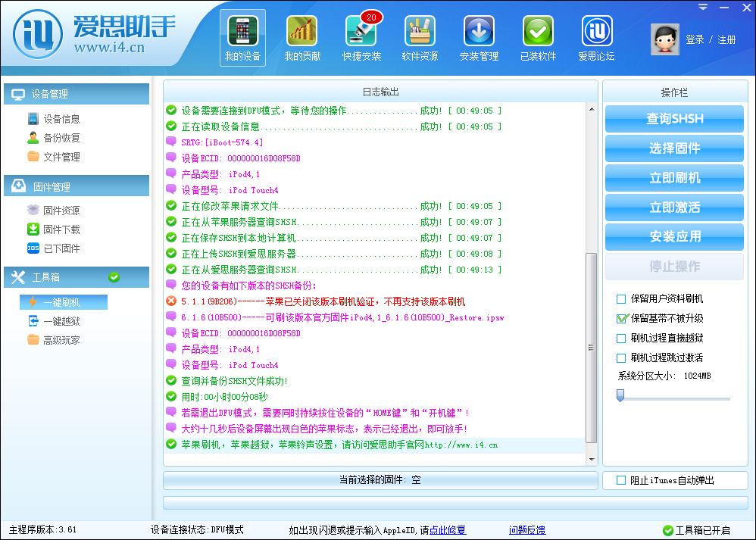Click the 点此修复 link

click(x=448, y=530)
